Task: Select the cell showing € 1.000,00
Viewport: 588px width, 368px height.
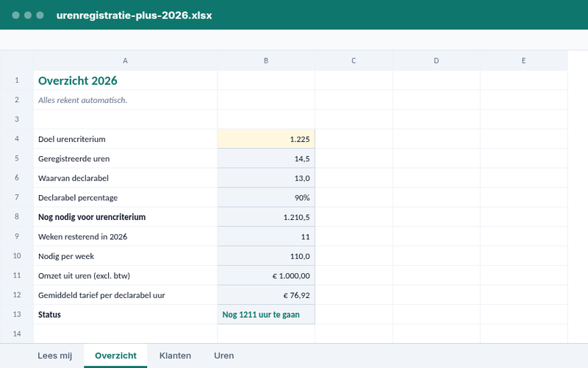Action: [266, 275]
